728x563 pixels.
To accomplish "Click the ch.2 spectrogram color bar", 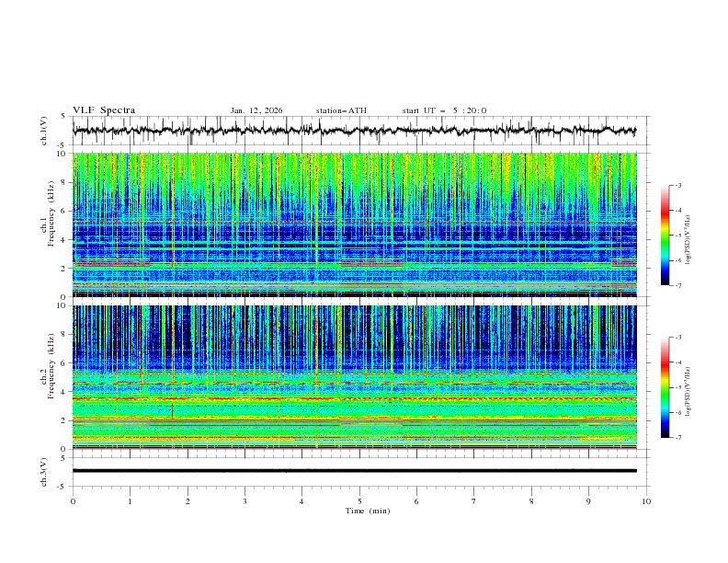I will (665, 387).
